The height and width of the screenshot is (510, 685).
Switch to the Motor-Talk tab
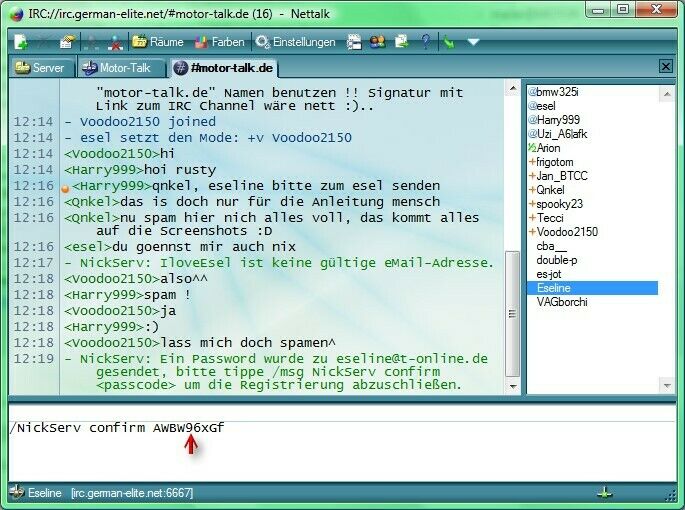(x=121, y=68)
